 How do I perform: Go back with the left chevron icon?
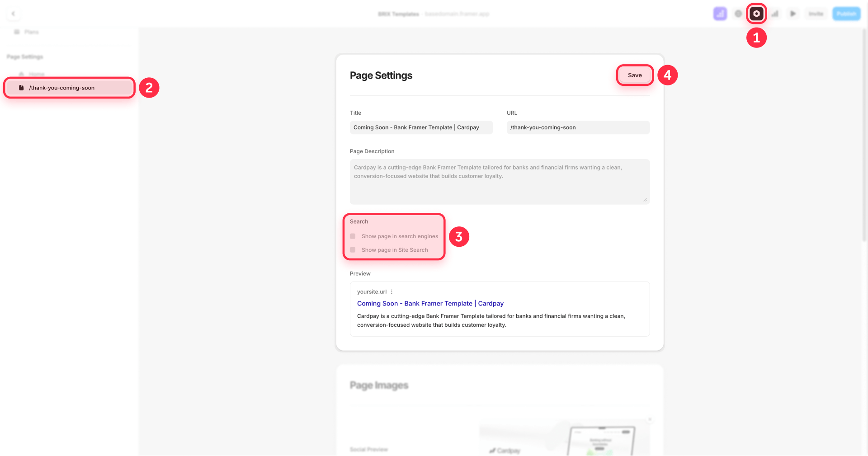click(x=13, y=14)
